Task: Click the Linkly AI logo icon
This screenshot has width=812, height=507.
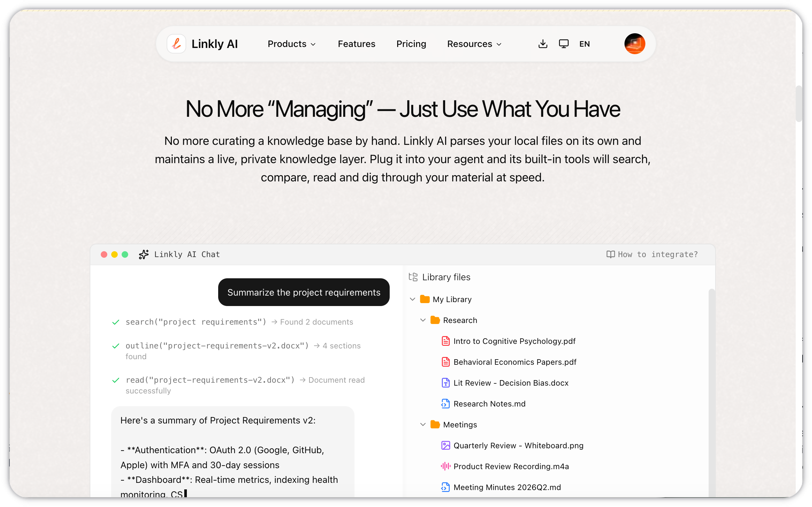Action: pos(176,44)
